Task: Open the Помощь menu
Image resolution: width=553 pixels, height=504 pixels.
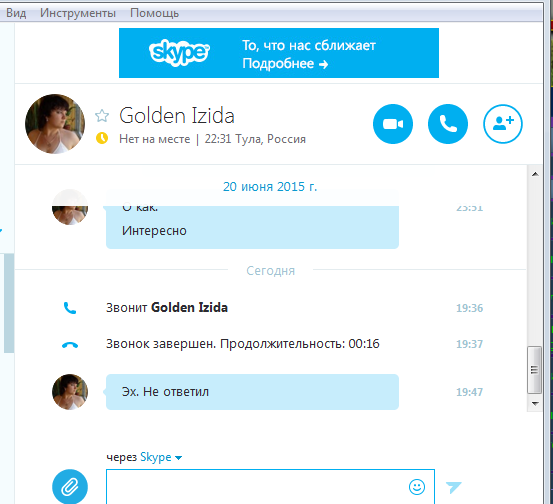Action: (154, 13)
